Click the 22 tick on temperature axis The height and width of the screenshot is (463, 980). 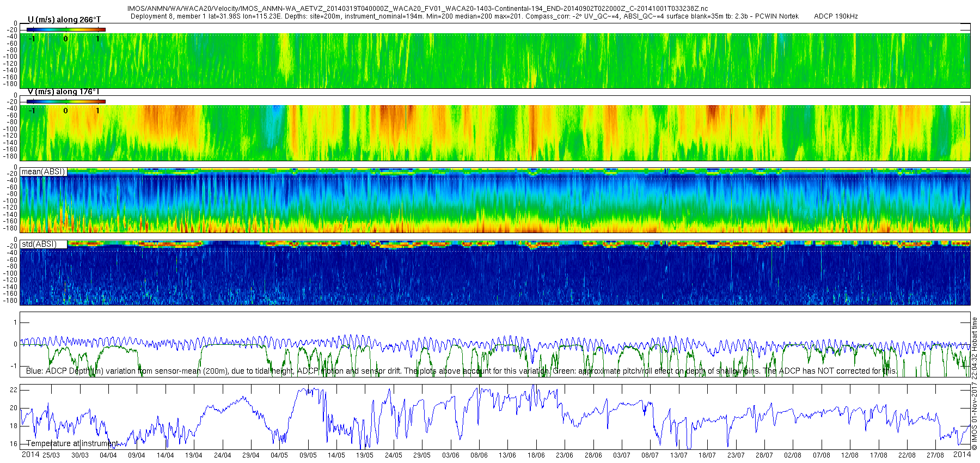14,390
